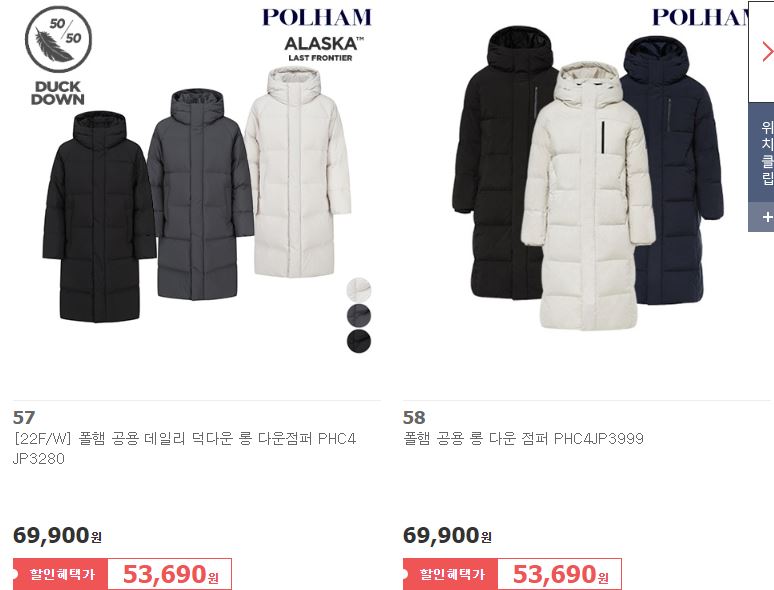Screen dimensions: 774x590
Task: Click the POLHAM logo on product 57
Action: (x=316, y=17)
